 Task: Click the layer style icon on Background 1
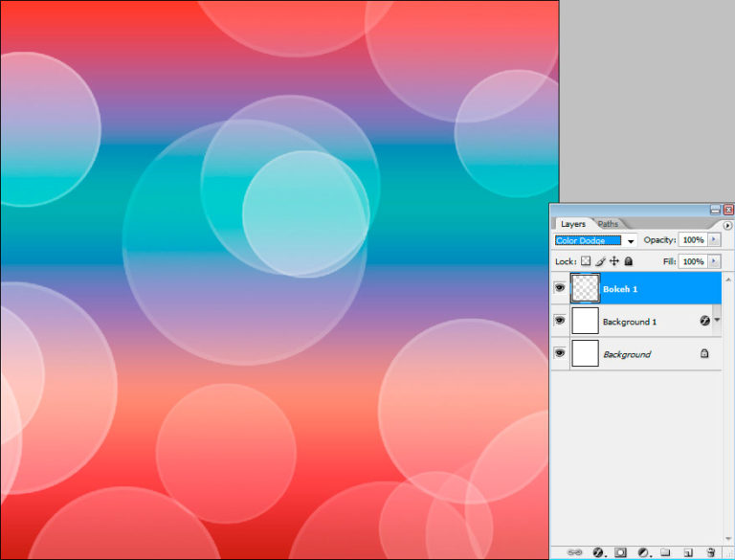(x=704, y=321)
